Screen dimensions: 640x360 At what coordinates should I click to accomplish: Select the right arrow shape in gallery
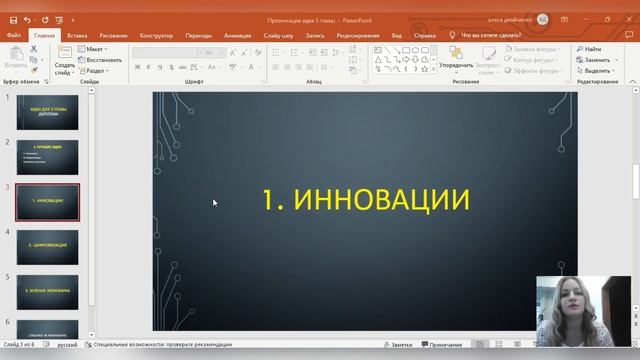click(x=406, y=60)
